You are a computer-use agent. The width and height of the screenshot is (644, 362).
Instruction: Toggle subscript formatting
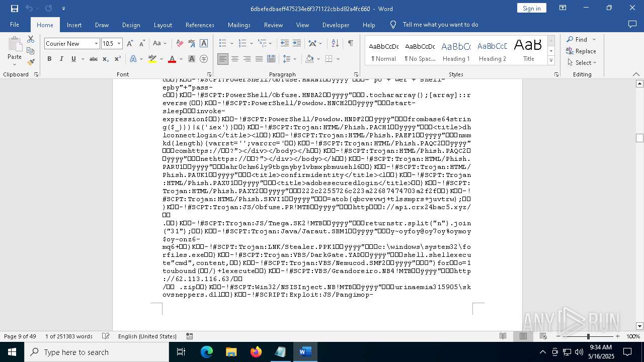point(106,59)
